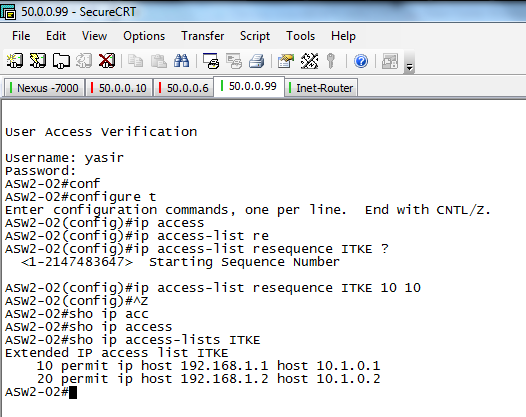This screenshot has width=526, height=417.
Task: Click the Disconnect session icon with red X
Action: 107,61
